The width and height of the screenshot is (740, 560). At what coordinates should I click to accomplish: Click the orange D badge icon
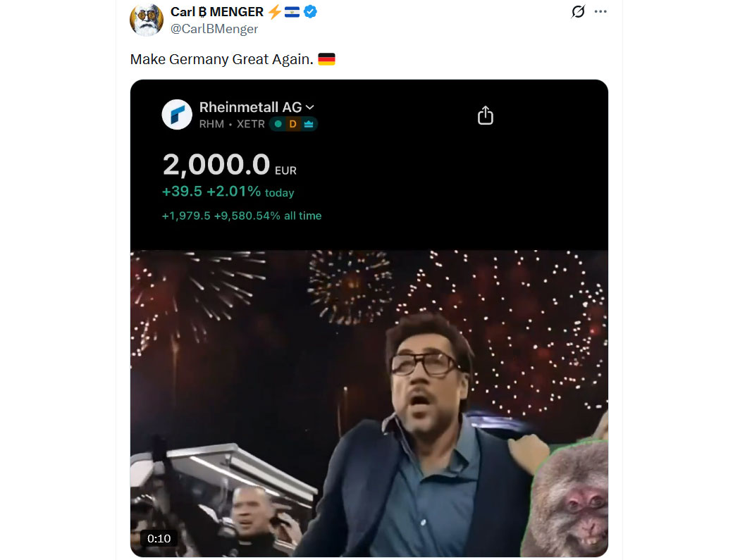(293, 124)
